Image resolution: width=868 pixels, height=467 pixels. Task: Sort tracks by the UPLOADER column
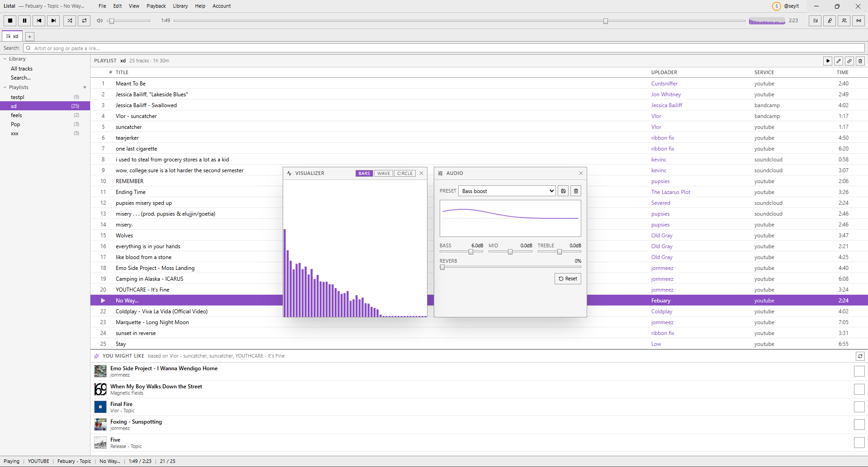(x=664, y=72)
